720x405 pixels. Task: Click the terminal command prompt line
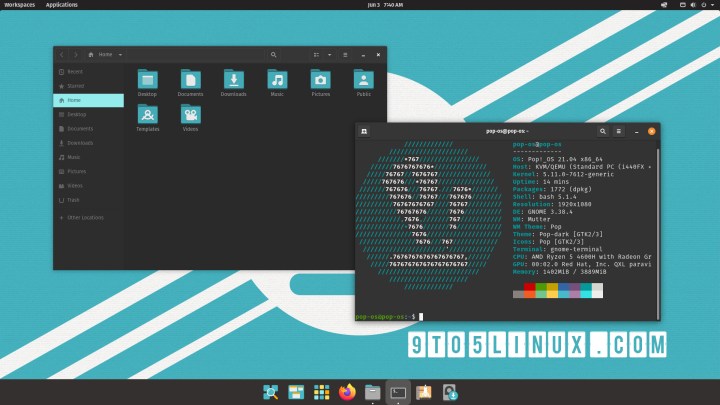point(389,316)
